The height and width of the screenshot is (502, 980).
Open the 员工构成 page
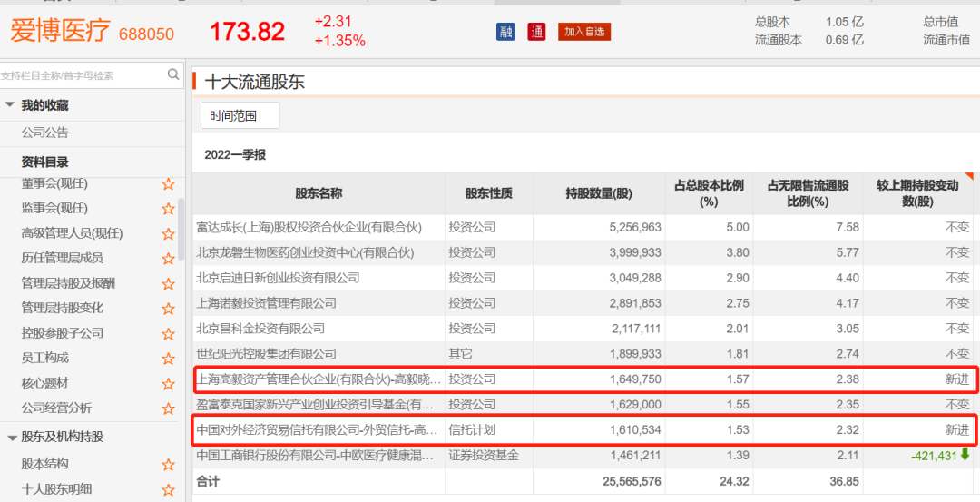pos(45,359)
